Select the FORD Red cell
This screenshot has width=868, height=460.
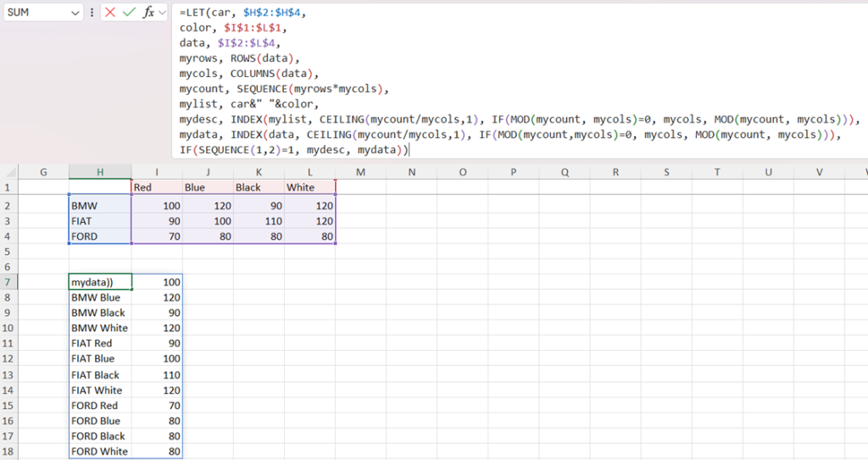[x=100, y=406]
